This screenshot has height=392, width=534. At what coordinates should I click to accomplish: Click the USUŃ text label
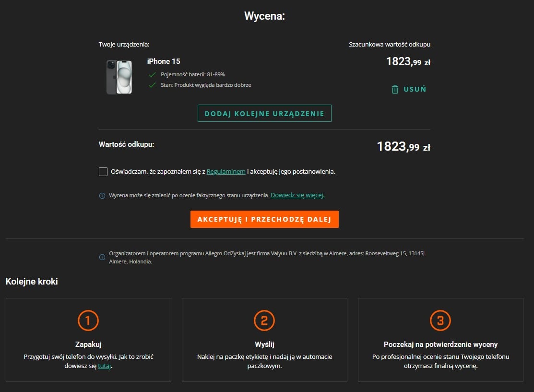[415, 89]
